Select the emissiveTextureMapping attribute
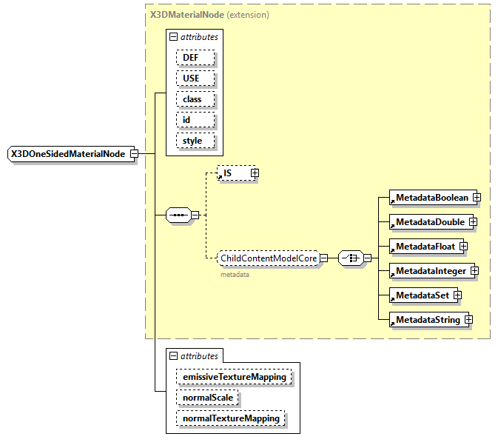This screenshot has height=448, width=498. coord(234,377)
